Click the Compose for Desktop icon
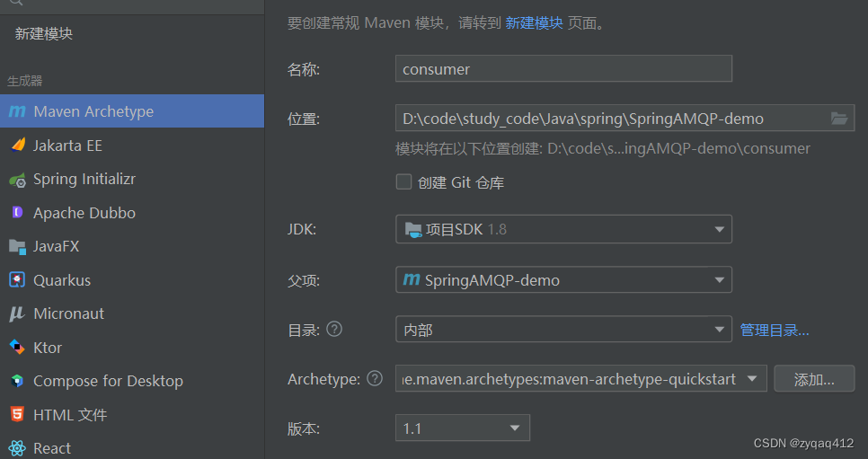Viewport: 868px width, 459px height. (17, 381)
